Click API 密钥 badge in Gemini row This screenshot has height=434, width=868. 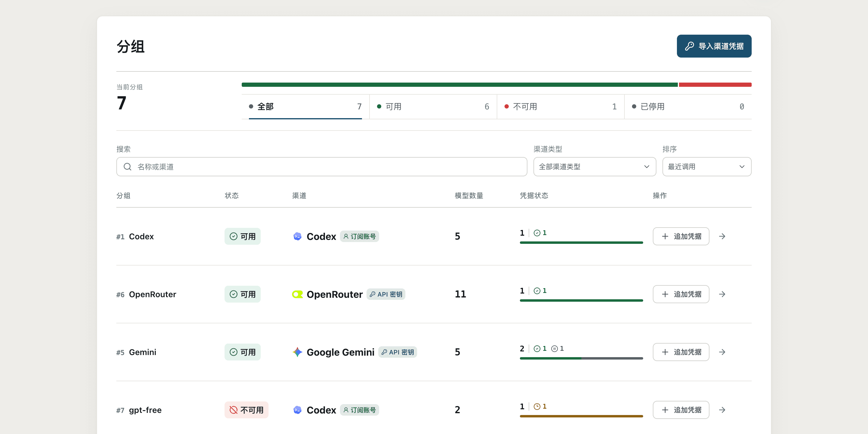pos(398,352)
